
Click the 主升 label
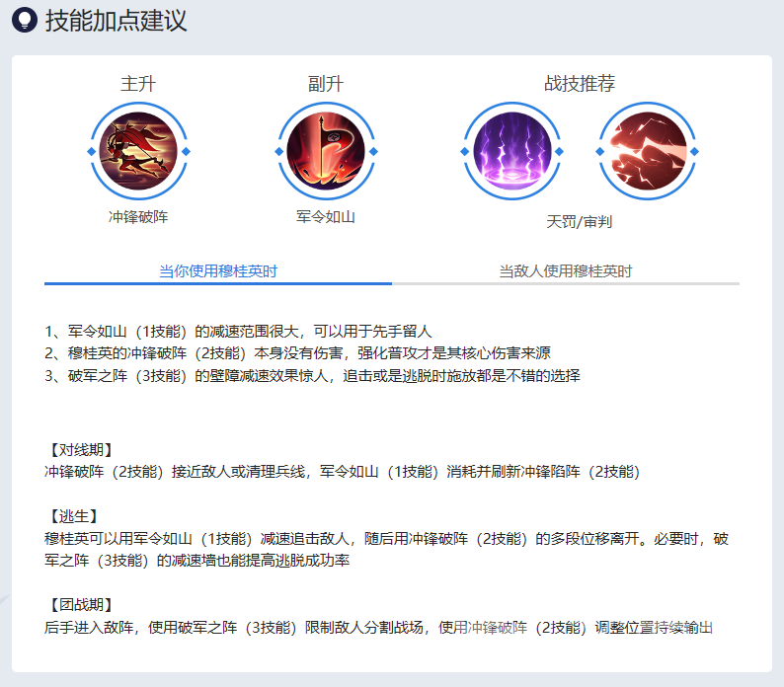tap(138, 84)
